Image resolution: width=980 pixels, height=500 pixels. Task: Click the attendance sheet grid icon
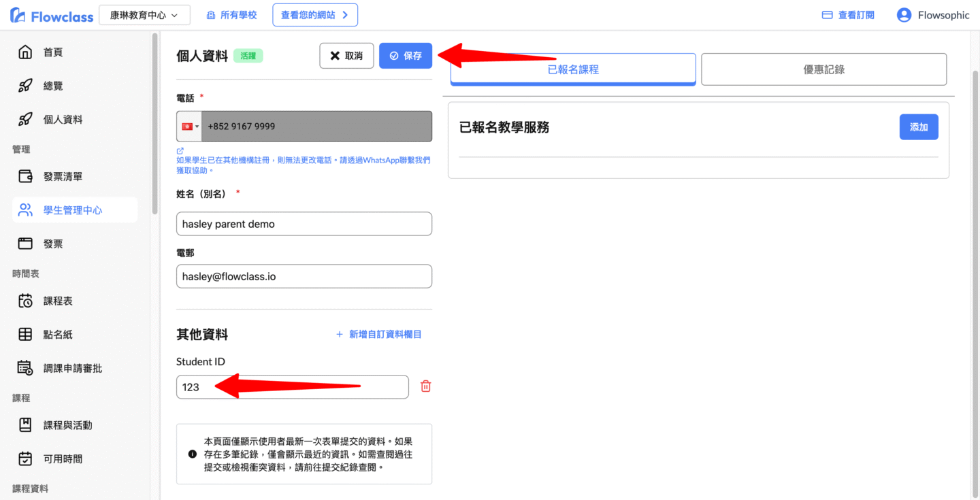pos(25,335)
